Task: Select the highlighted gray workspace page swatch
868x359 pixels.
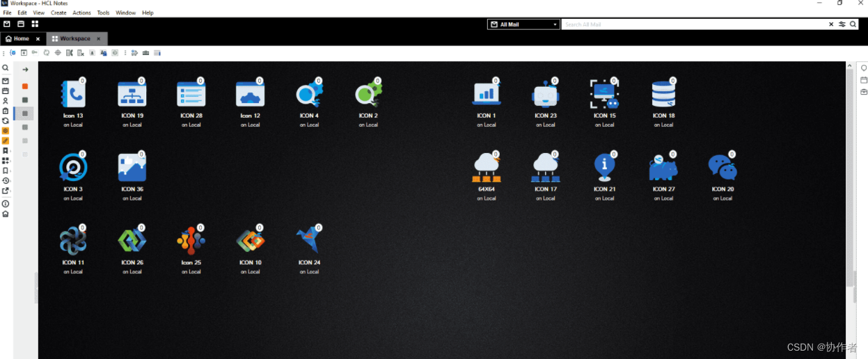Action: [x=25, y=113]
